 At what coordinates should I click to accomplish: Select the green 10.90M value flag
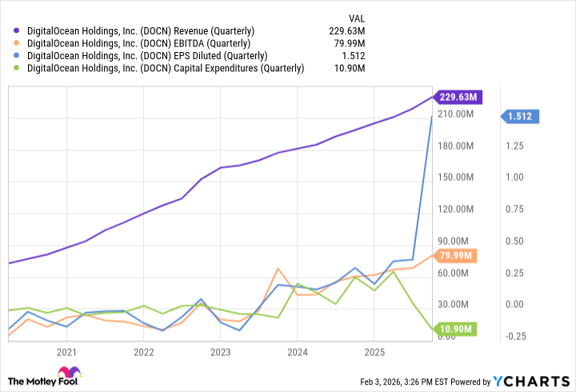[x=456, y=330]
